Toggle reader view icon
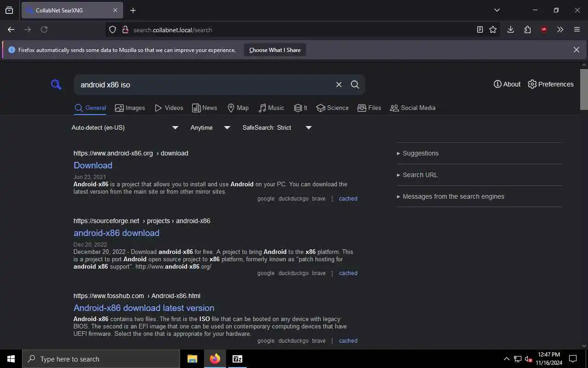 coord(480,29)
